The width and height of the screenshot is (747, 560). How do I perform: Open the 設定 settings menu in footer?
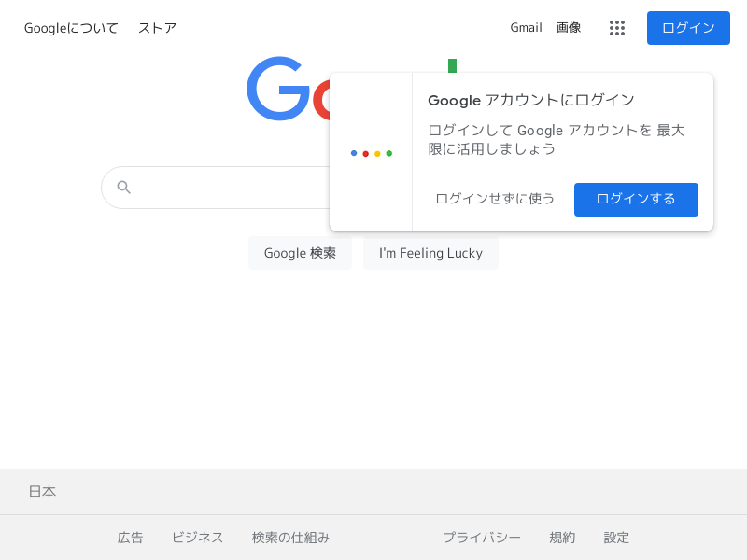(616, 538)
